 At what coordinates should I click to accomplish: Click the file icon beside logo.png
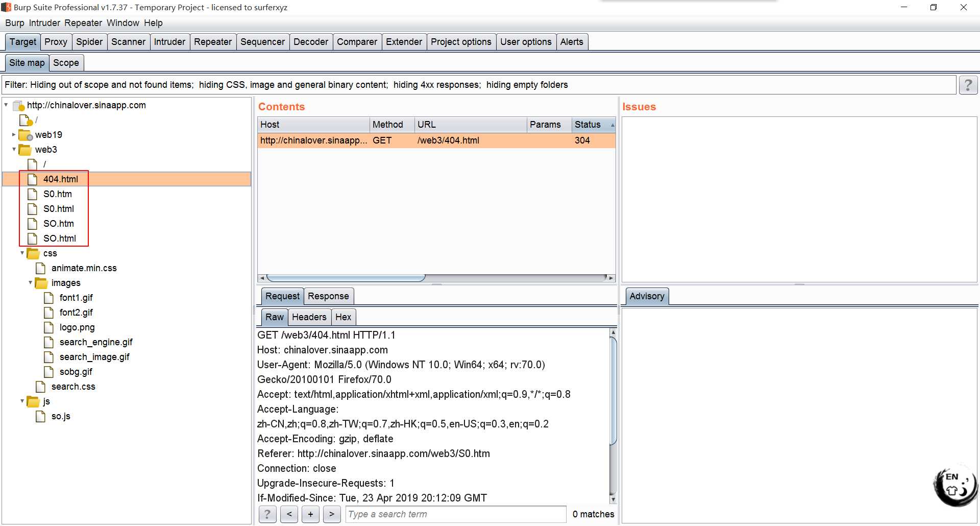click(49, 327)
